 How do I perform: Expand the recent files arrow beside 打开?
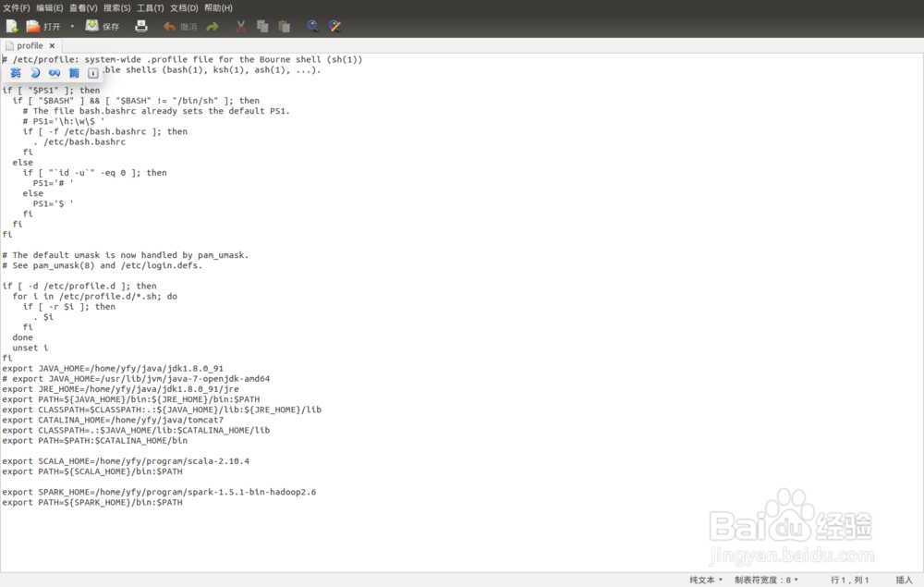tap(72, 27)
